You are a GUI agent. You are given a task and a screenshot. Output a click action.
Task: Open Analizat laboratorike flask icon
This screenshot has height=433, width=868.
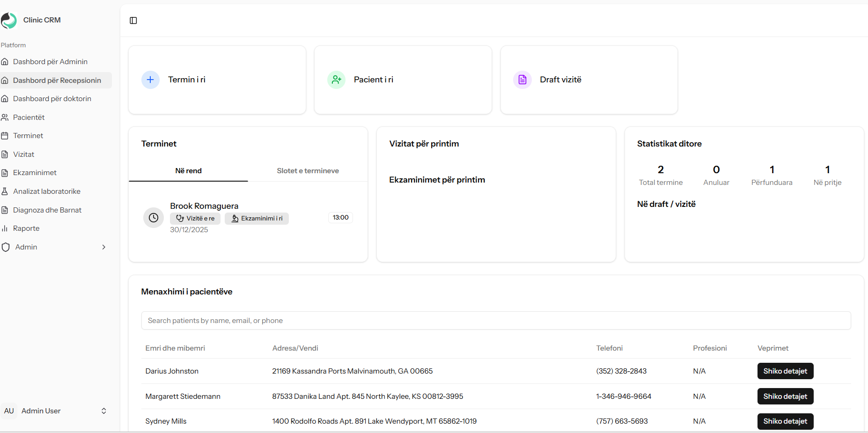[5, 191]
